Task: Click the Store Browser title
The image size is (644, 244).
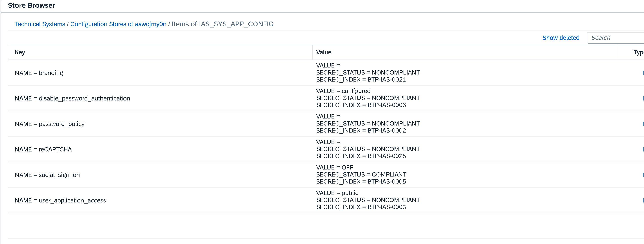Action: click(31, 5)
